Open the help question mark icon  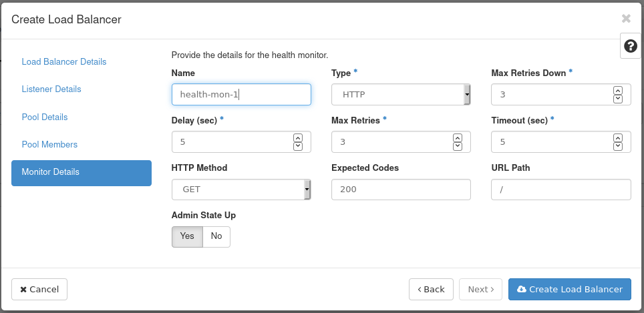pos(630,45)
